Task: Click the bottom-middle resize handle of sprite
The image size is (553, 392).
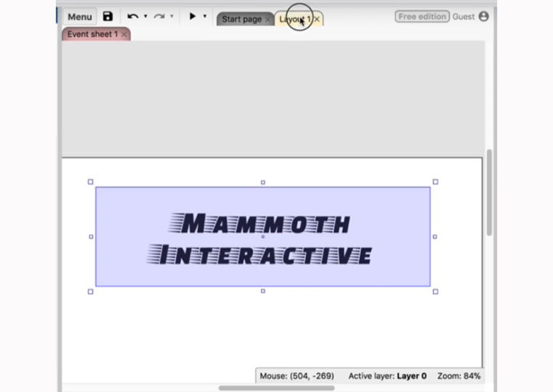Action: coord(263,291)
